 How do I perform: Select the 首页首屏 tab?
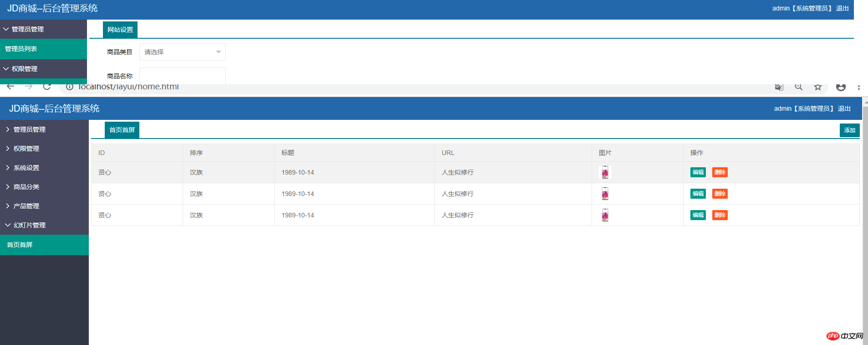[122, 130]
